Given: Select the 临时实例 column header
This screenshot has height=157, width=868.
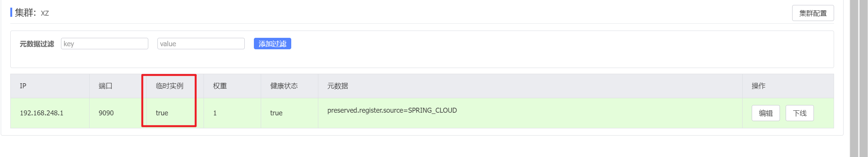Looking at the screenshot, I should (169, 86).
